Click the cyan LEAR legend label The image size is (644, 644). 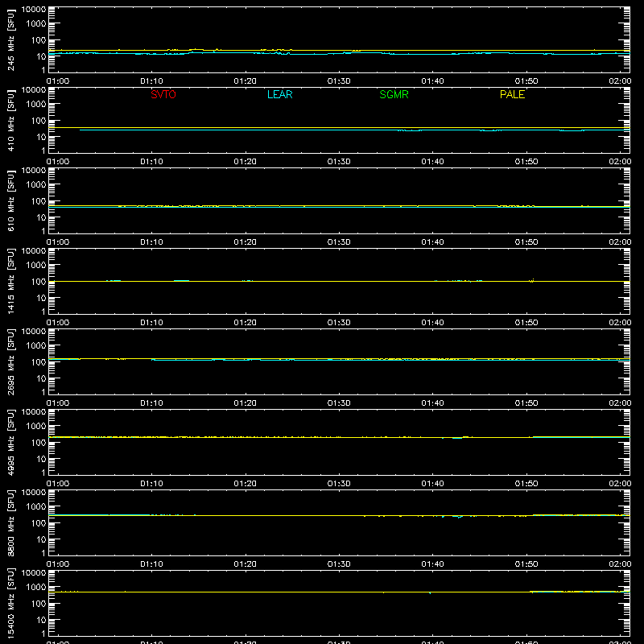pyautogui.click(x=279, y=94)
